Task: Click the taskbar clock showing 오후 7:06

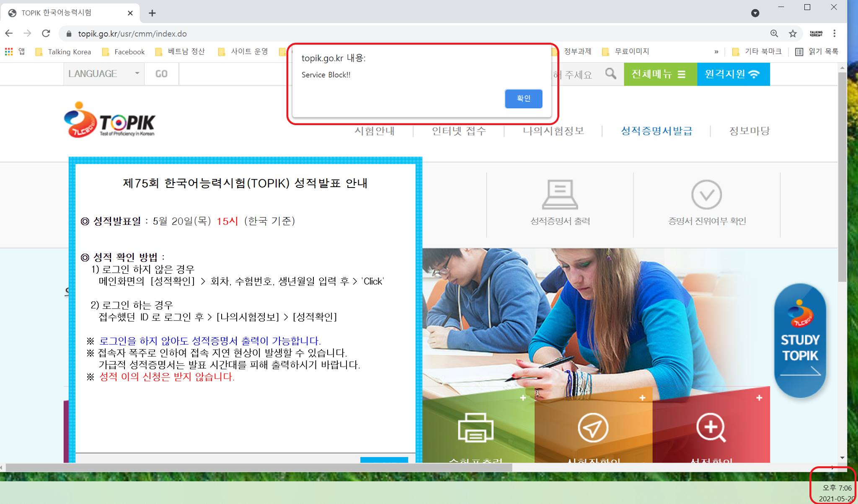Action: click(837, 488)
